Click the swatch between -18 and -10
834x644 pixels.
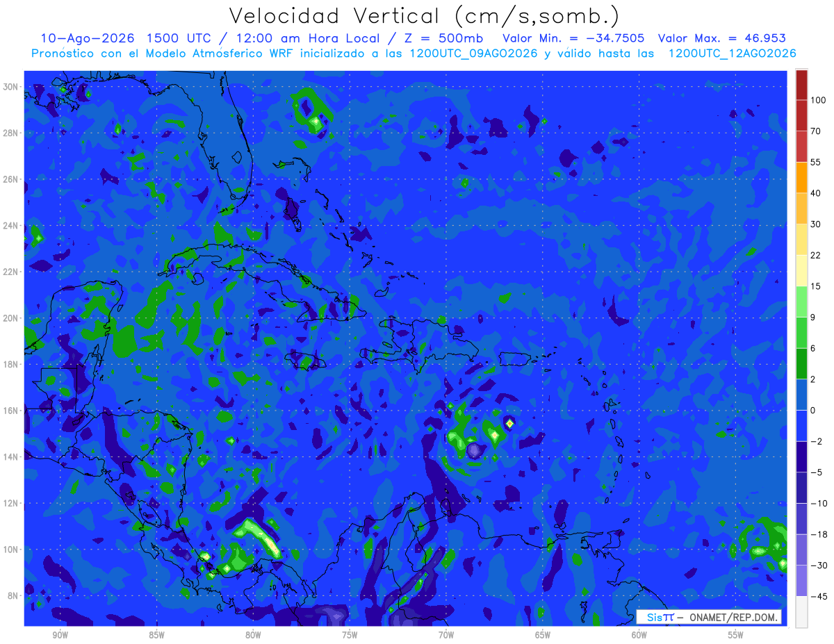point(801,518)
